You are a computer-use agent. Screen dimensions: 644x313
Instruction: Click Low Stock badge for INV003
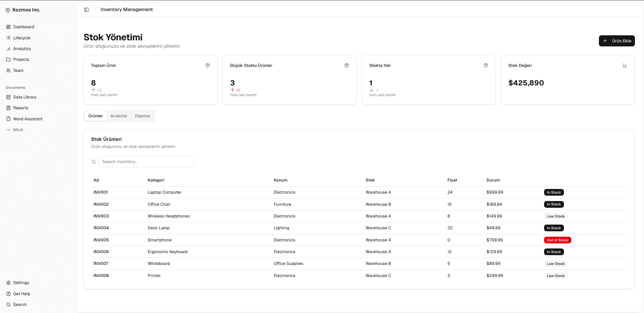(556, 216)
